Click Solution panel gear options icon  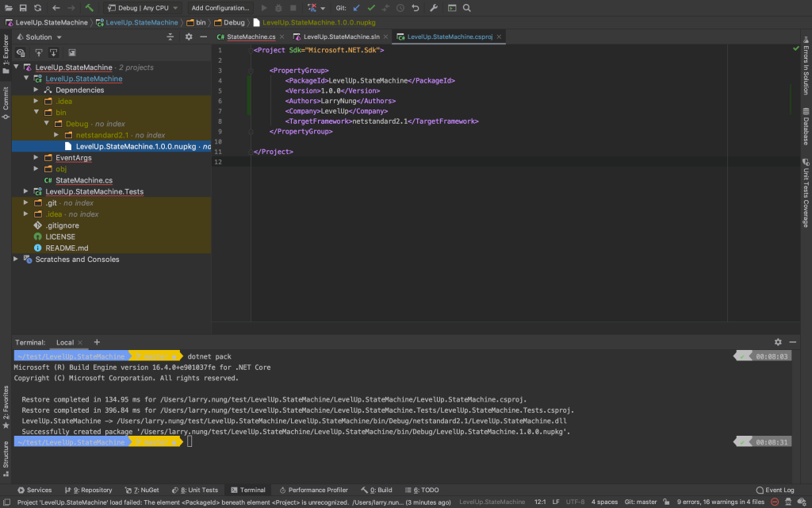click(189, 37)
